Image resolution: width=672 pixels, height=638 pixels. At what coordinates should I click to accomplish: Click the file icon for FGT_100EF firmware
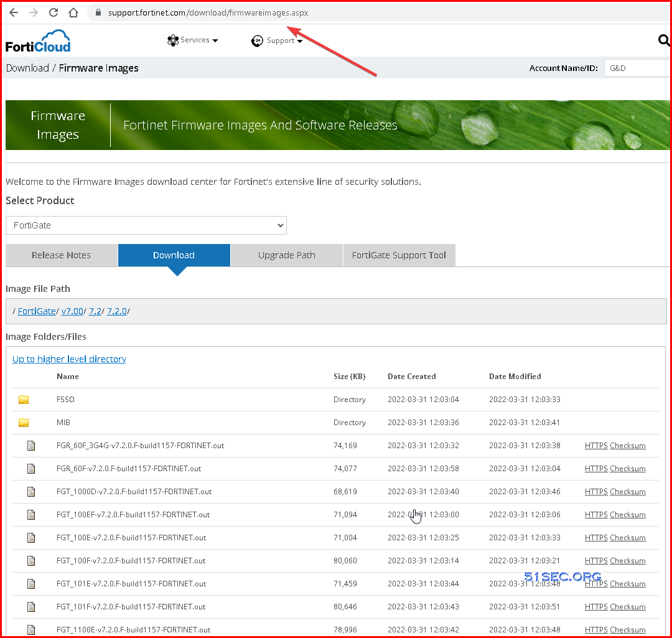click(31, 515)
